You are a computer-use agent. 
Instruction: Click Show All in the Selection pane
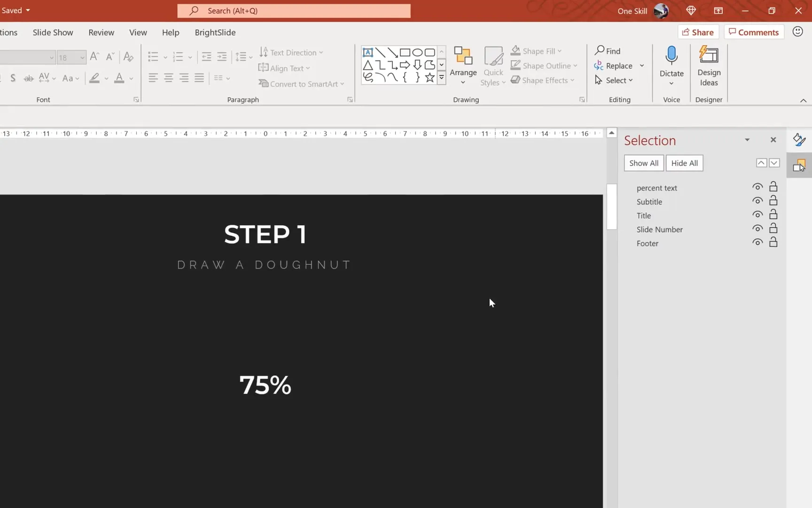pyautogui.click(x=643, y=163)
